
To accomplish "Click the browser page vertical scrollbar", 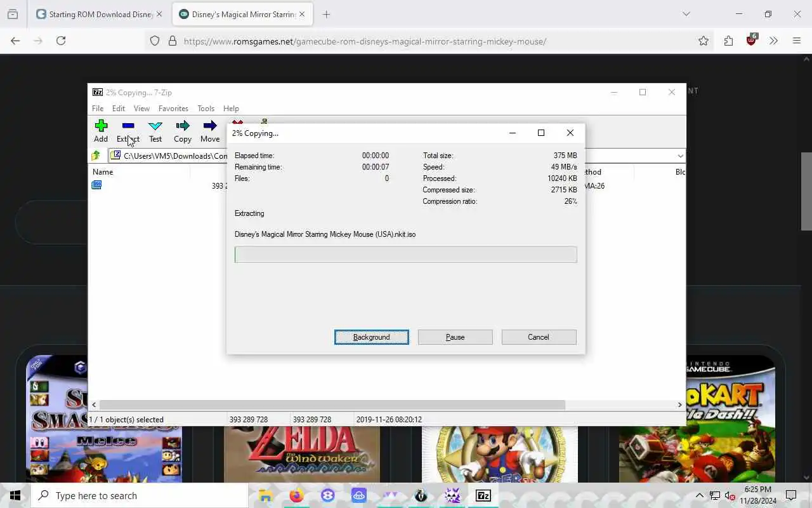I will pyautogui.click(x=806, y=191).
